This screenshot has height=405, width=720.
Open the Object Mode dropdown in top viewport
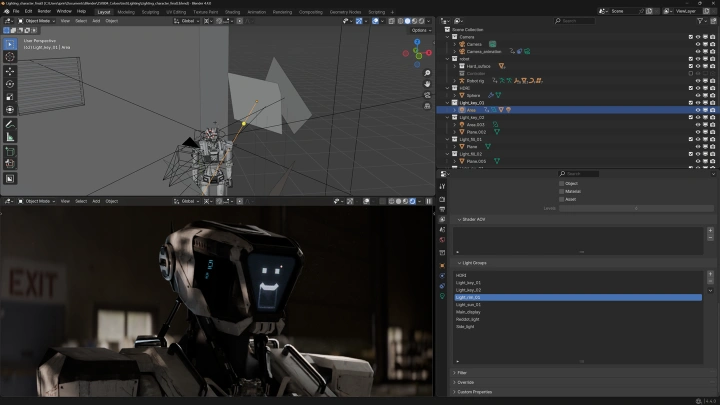click(x=37, y=20)
